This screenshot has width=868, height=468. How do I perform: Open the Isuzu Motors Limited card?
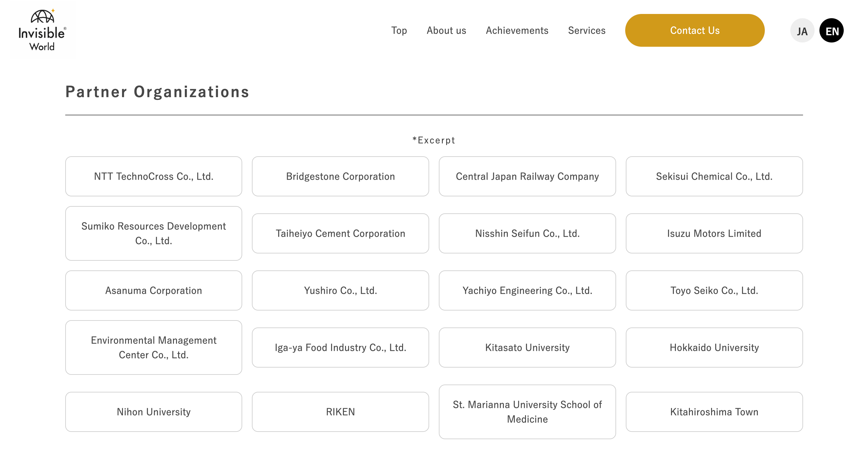coord(714,233)
